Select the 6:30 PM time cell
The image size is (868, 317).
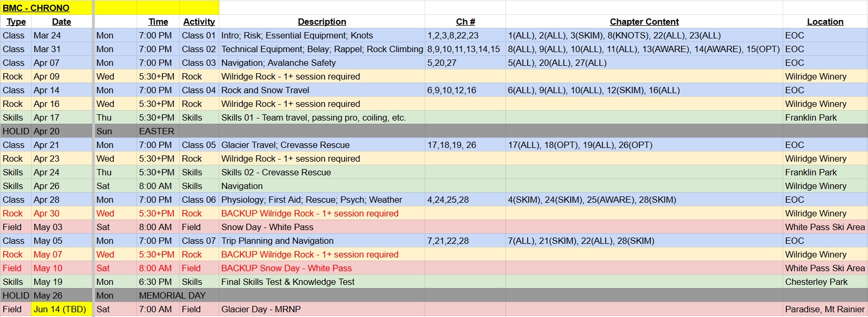coord(158,282)
